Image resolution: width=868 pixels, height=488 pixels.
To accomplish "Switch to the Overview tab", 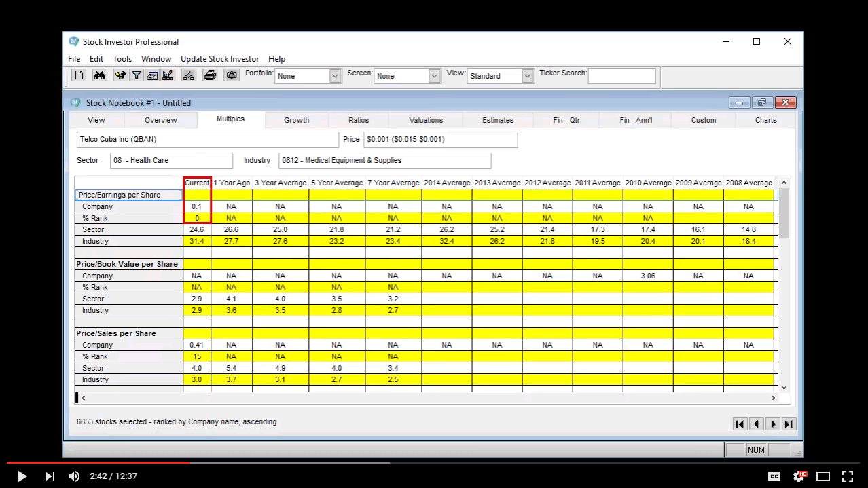I will [x=161, y=120].
